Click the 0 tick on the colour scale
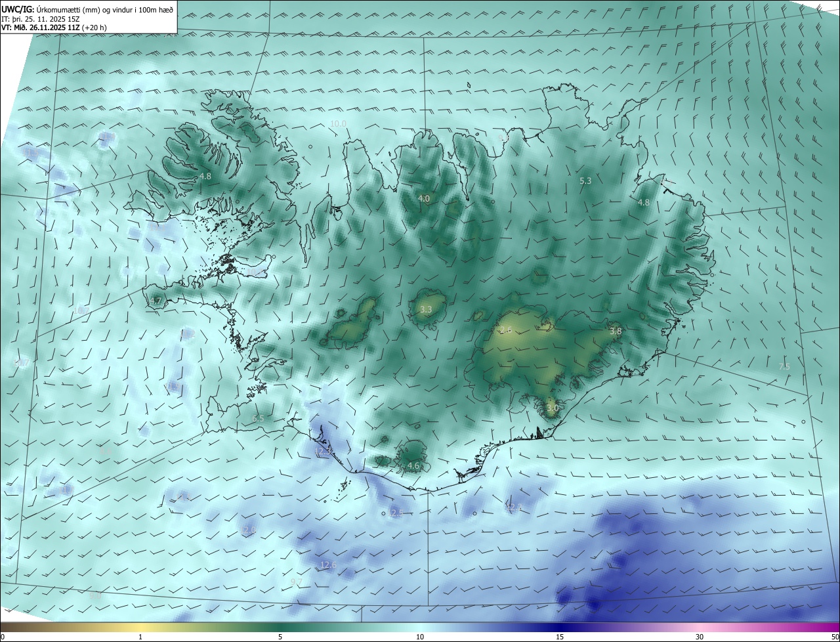Screen dimensions: 840x642 pos(3,637)
